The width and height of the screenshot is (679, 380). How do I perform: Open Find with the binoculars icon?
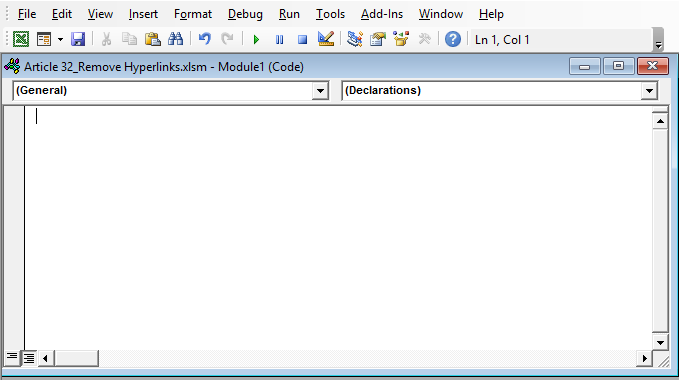(x=176, y=39)
